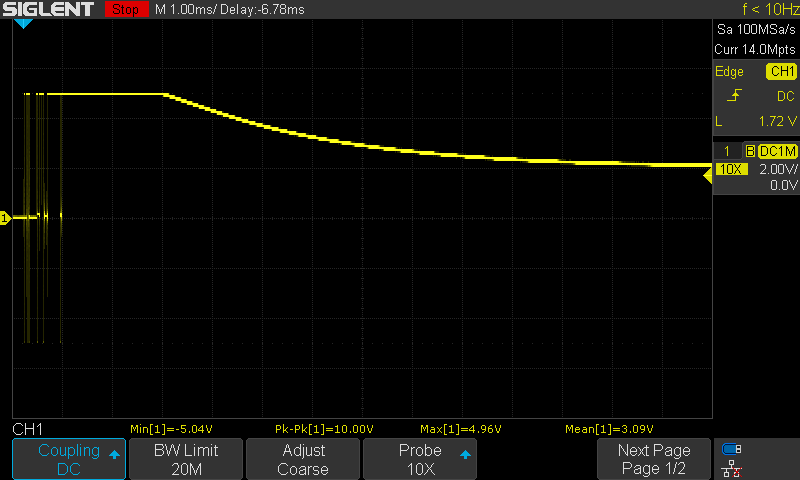800x480 pixels.
Task: Click the channel number 1 box in sidebar
Action: click(727, 151)
